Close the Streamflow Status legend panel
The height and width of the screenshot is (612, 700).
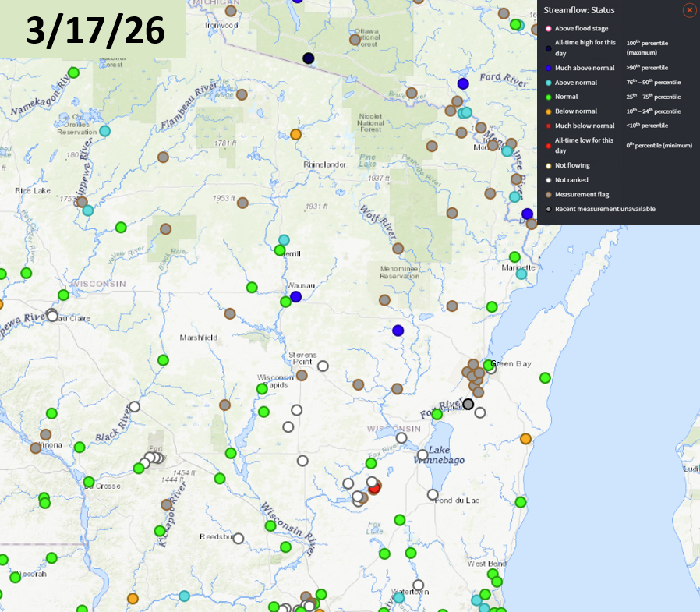[x=689, y=10]
